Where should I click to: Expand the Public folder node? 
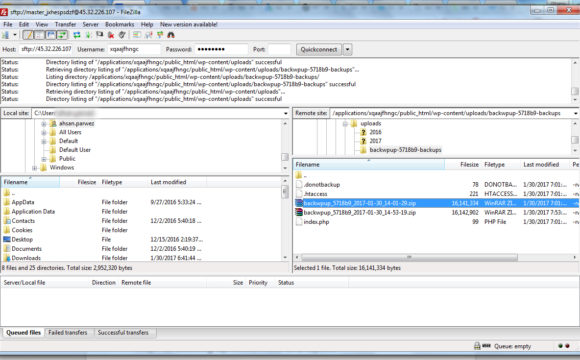point(44,159)
